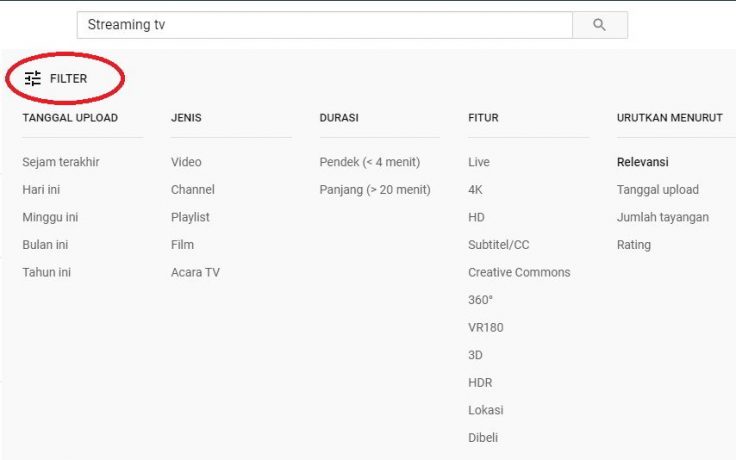Viewport: 736px width, 460px height.
Task: Show only Playlist results
Action: (190, 217)
